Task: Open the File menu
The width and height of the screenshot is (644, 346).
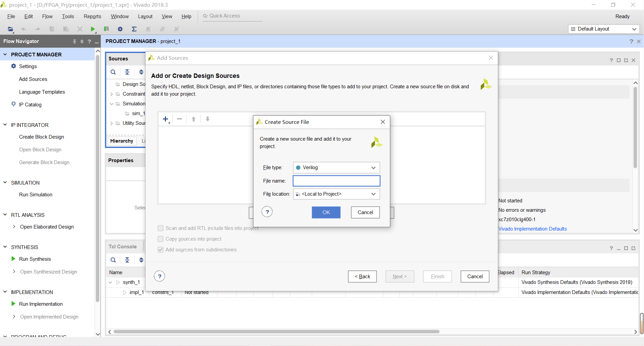Action: pyautogui.click(x=11, y=16)
